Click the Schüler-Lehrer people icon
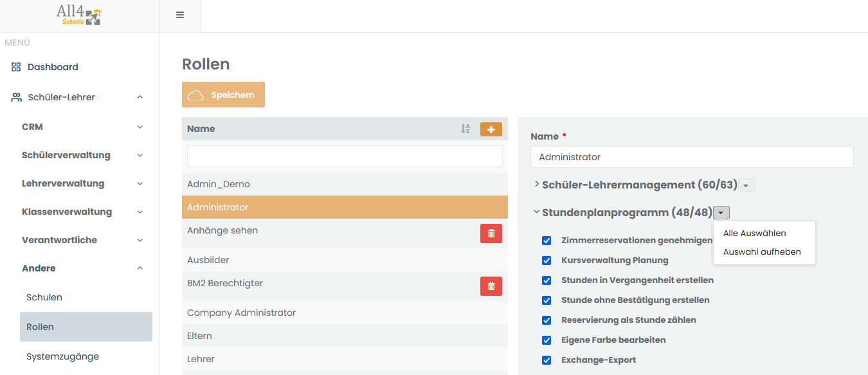 (16, 97)
